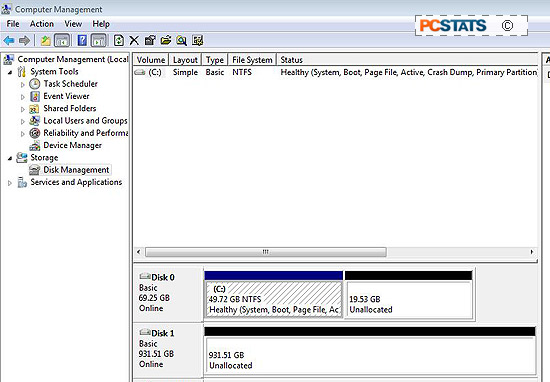This screenshot has height=382, width=550.
Task: Select Services and Applications item
Action: coord(76,182)
